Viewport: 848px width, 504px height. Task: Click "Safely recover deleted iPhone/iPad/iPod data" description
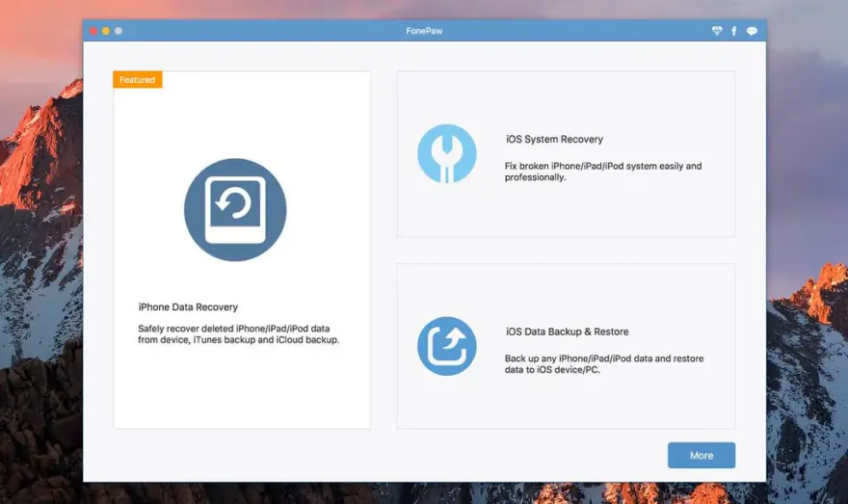tap(239, 334)
